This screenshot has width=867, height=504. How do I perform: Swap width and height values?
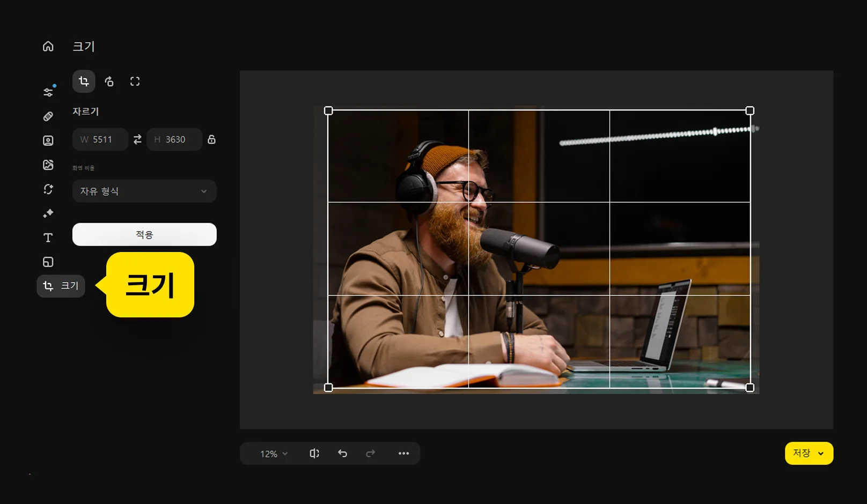(137, 139)
